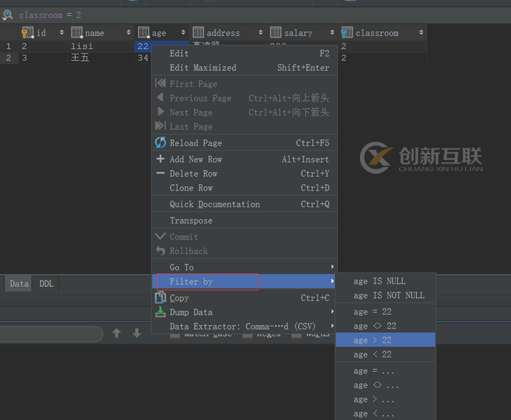511x420 pixels.
Task: Expand the Data Extractor CSV submenu
Action: click(245, 327)
